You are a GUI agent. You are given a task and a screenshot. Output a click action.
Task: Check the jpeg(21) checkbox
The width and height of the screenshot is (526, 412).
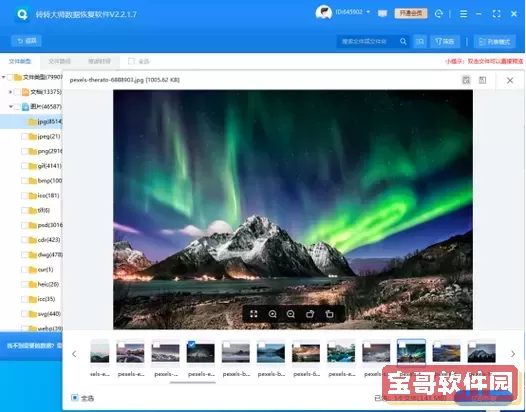point(24,137)
